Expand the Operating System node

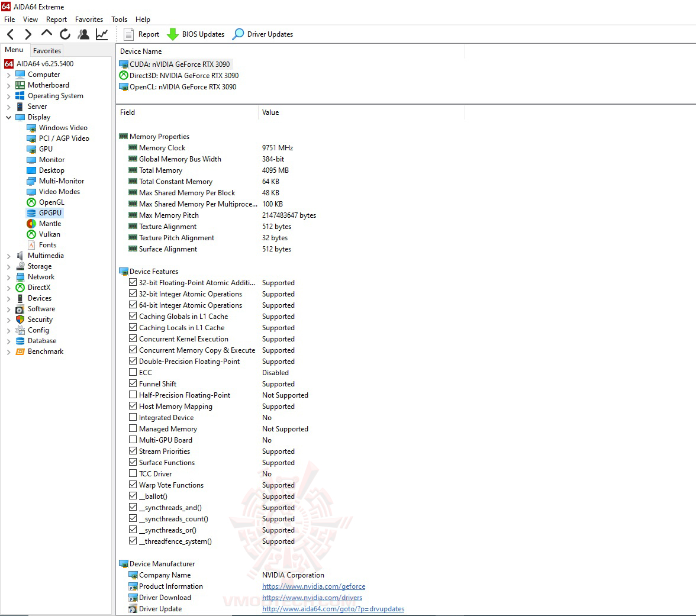click(x=8, y=96)
